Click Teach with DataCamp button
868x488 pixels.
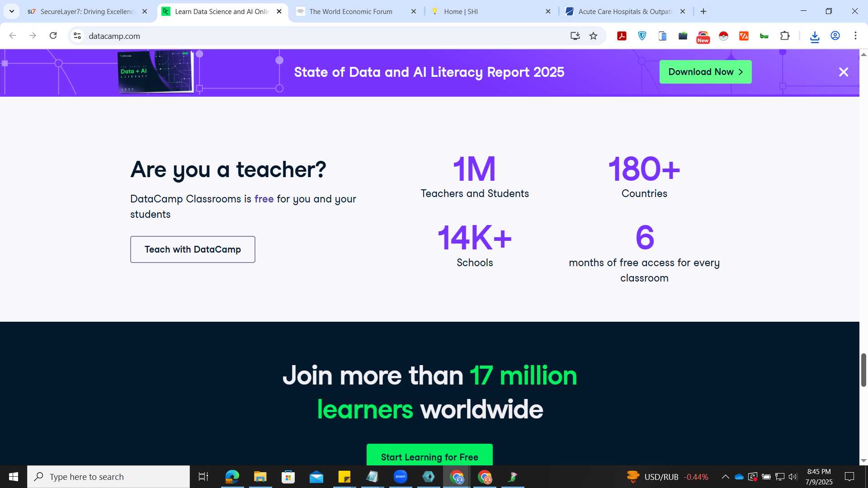coord(193,249)
